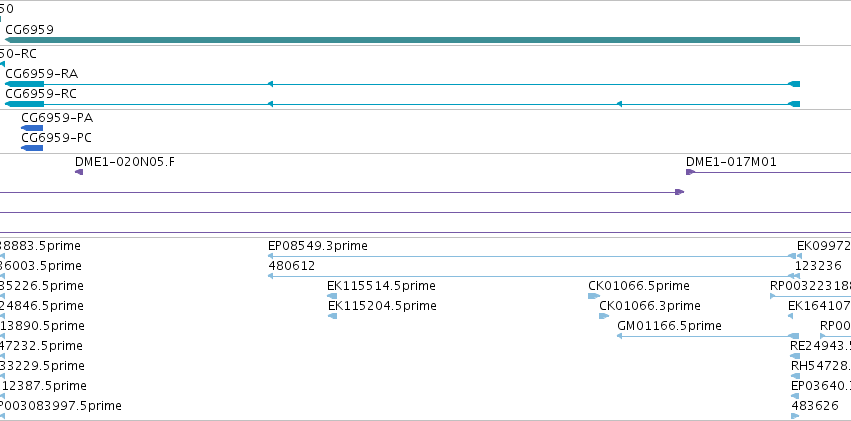Click the EK115514.5prime feature glyph
The image size is (851, 421).
click(x=332, y=296)
